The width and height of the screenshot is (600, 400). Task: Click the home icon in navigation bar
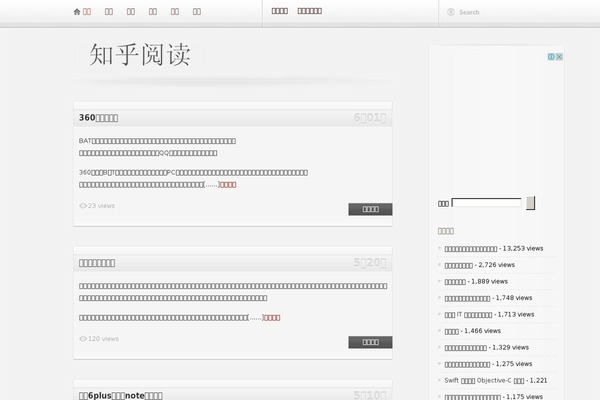point(77,12)
